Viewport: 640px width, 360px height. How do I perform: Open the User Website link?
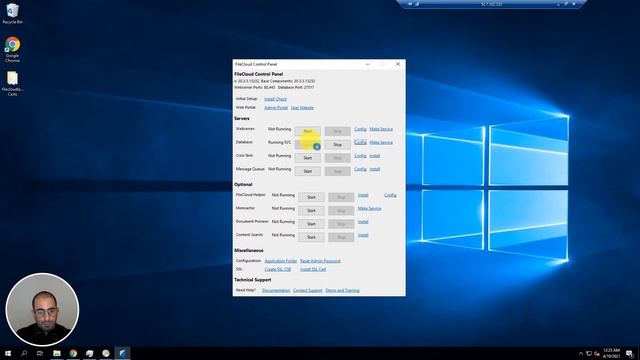coord(302,108)
